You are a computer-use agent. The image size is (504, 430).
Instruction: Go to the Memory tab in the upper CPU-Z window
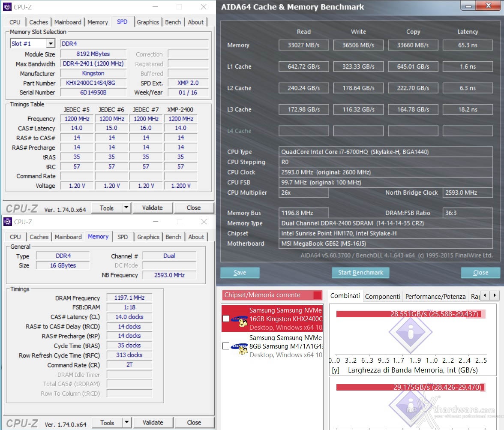(x=98, y=22)
